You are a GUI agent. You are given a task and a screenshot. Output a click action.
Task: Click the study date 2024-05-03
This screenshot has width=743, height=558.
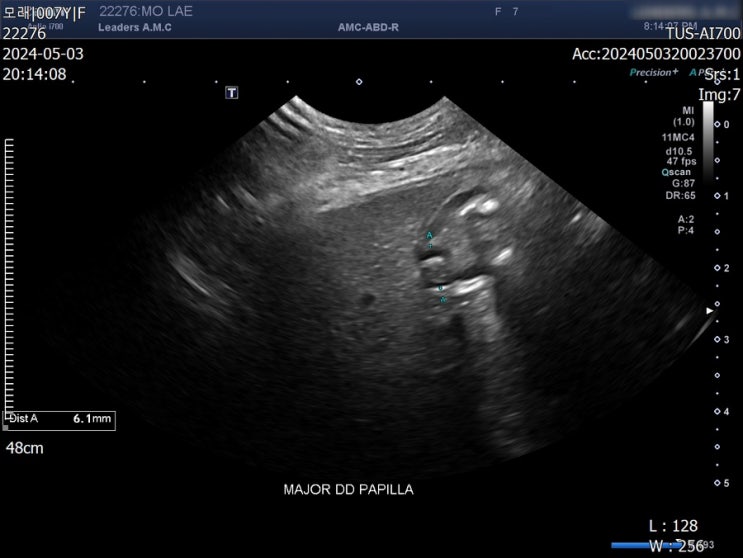[x=43, y=54]
